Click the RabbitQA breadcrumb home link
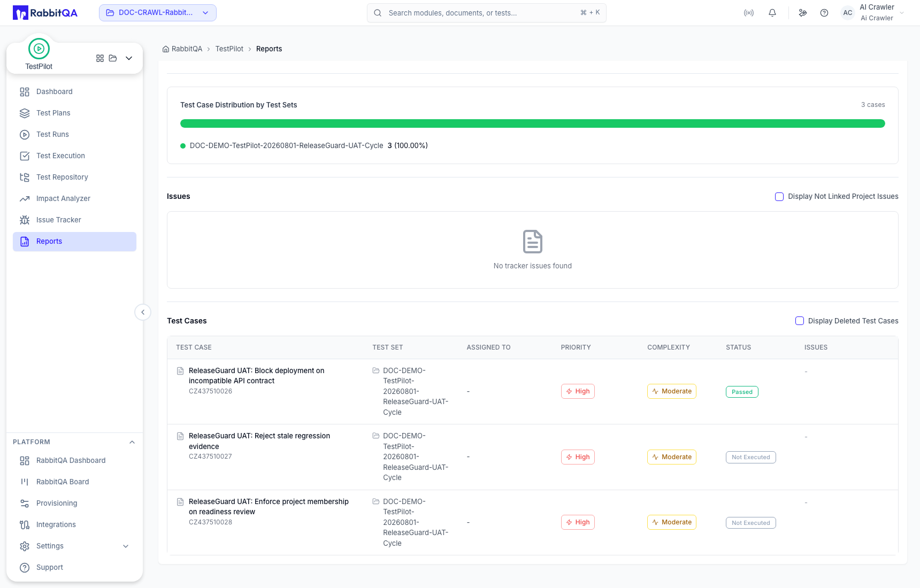Screen dimensions: 920x588 (182, 49)
